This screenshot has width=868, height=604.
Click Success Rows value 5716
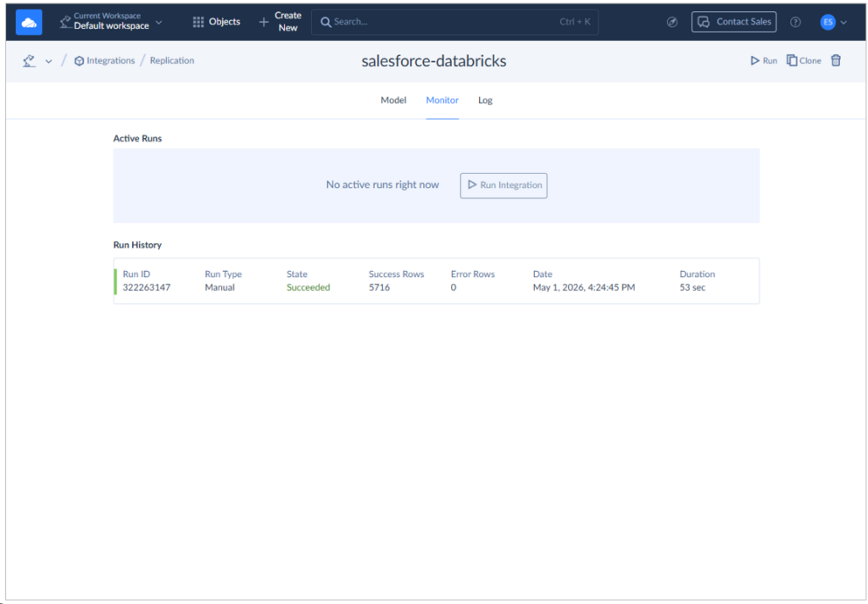(x=379, y=287)
